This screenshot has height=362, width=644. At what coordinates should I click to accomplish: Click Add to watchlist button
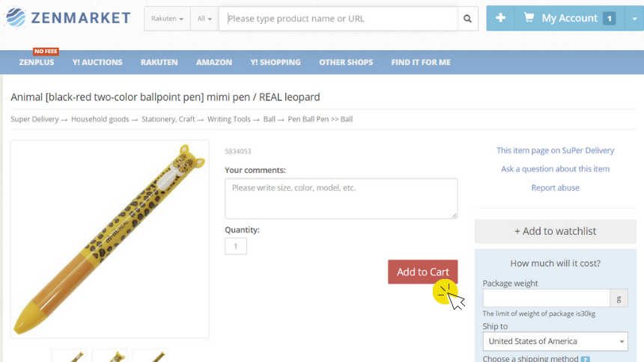tap(556, 231)
